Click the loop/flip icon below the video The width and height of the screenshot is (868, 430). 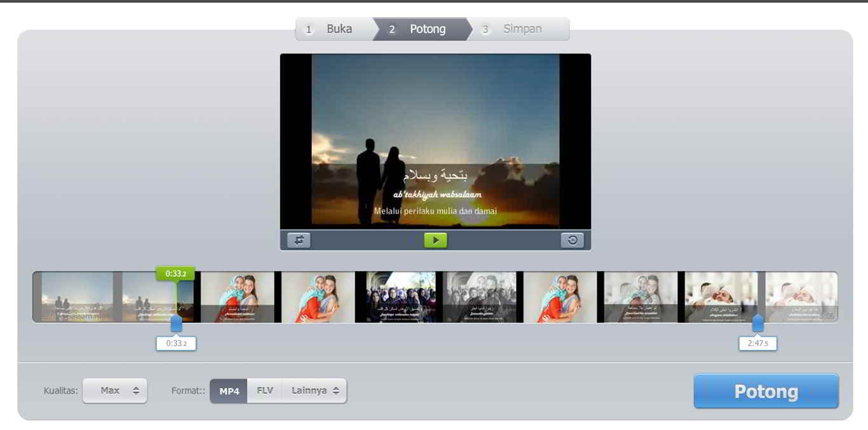pyautogui.click(x=299, y=240)
